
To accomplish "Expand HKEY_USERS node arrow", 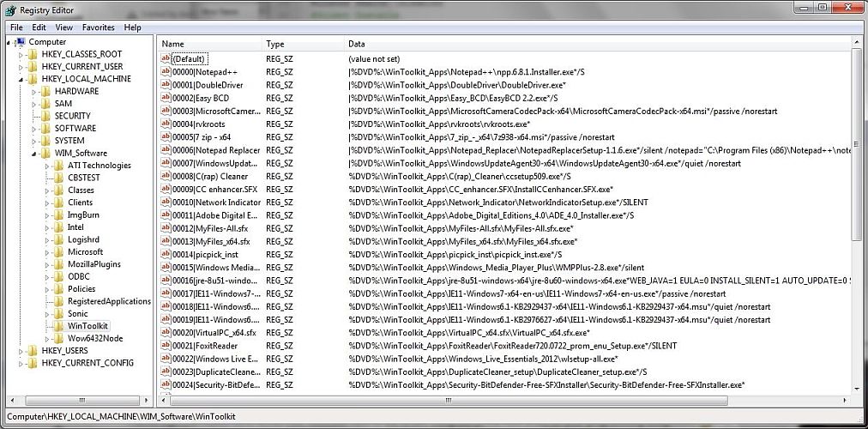I will point(21,351).
